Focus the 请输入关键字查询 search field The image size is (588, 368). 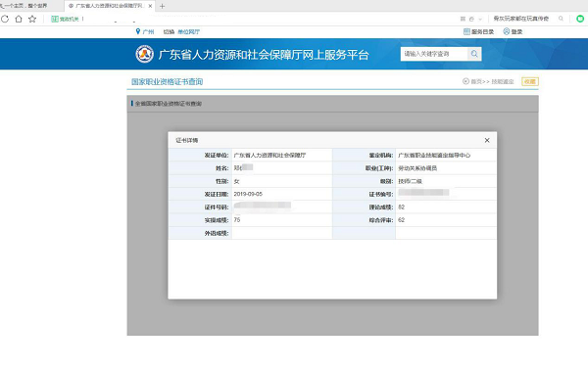click(x=434, y=54)
